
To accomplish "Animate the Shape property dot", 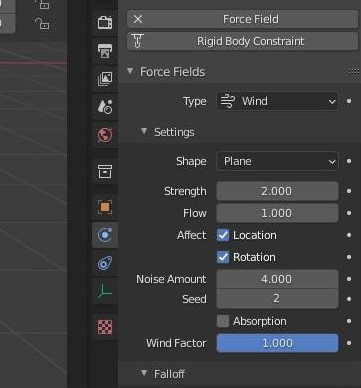I will (x=349, y=161).
